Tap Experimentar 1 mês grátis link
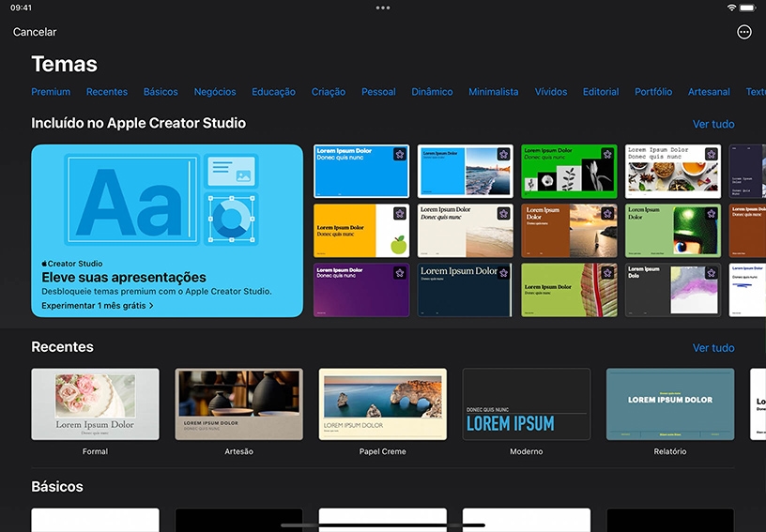 98,306
